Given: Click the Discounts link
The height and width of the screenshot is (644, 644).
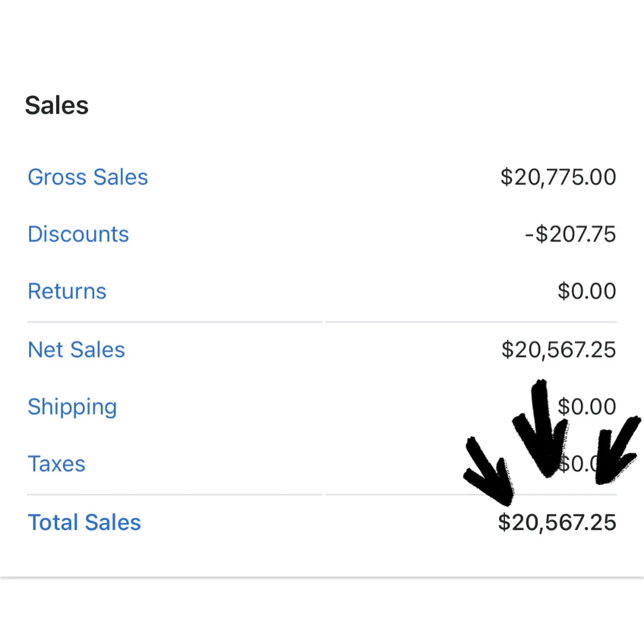Looking at the screenshot, I should (x=78, y=234).
